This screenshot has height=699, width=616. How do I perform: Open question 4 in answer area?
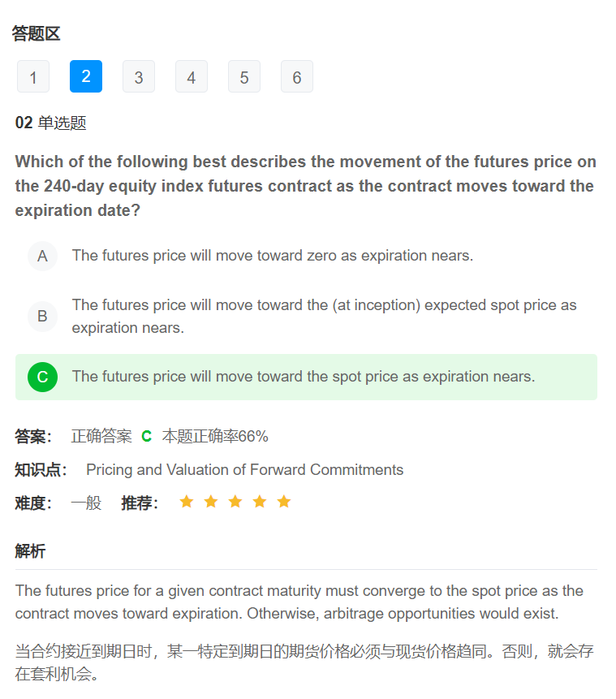192,77
